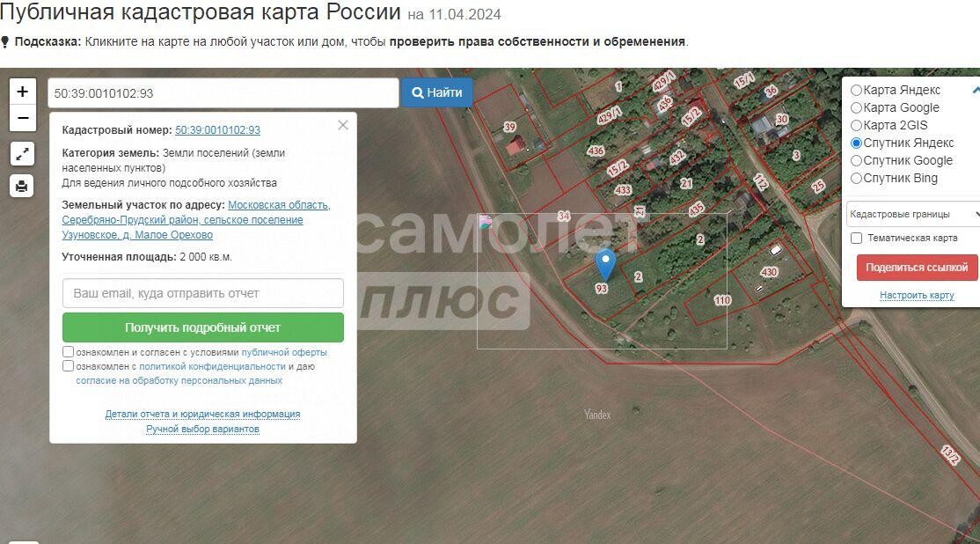Focus the email field for the report
The image size is (980, 544).
[203, 293]
